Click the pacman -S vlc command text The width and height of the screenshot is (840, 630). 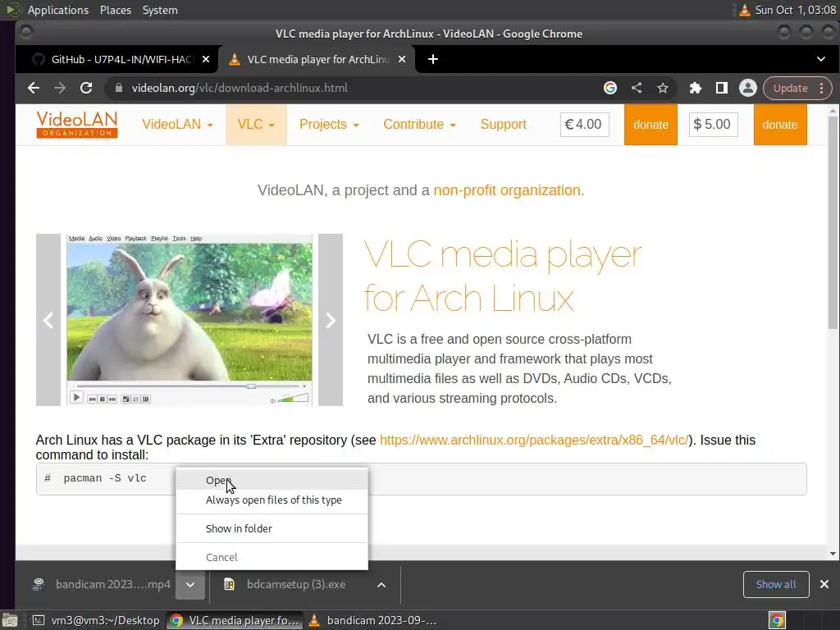pyautogui.click(x=105, y=478)
